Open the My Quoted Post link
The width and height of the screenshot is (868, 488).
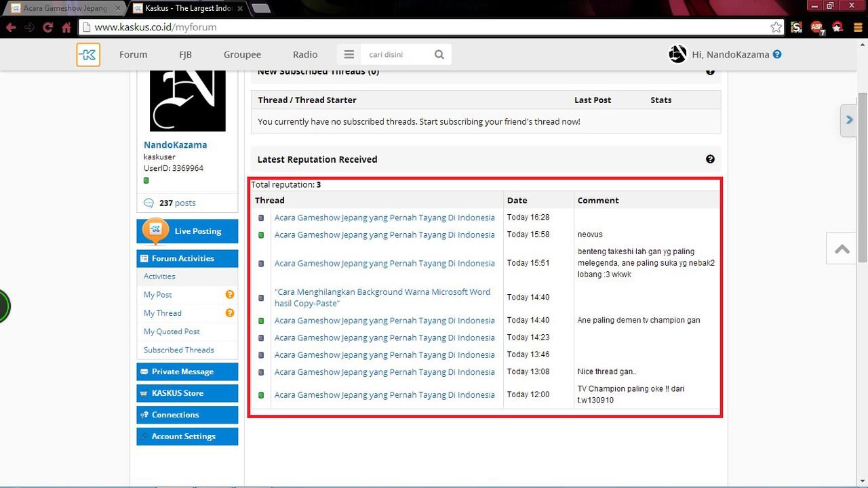172,331
